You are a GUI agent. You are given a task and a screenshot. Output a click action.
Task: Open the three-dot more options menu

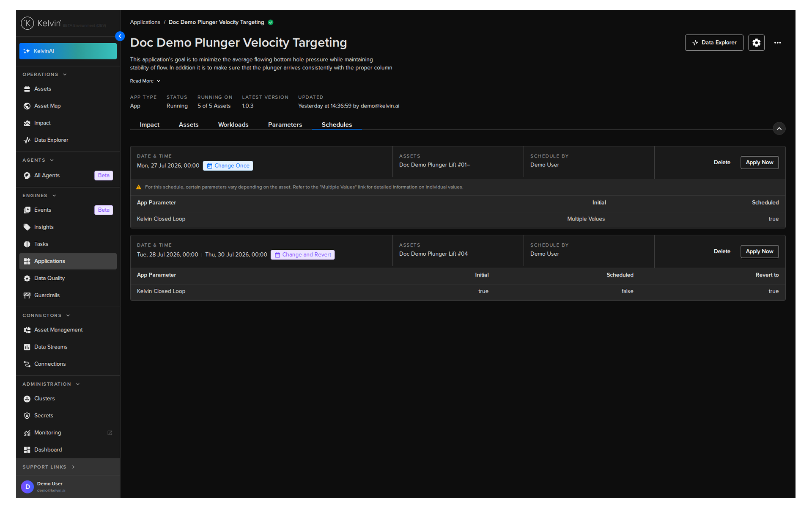coord(777,43)
